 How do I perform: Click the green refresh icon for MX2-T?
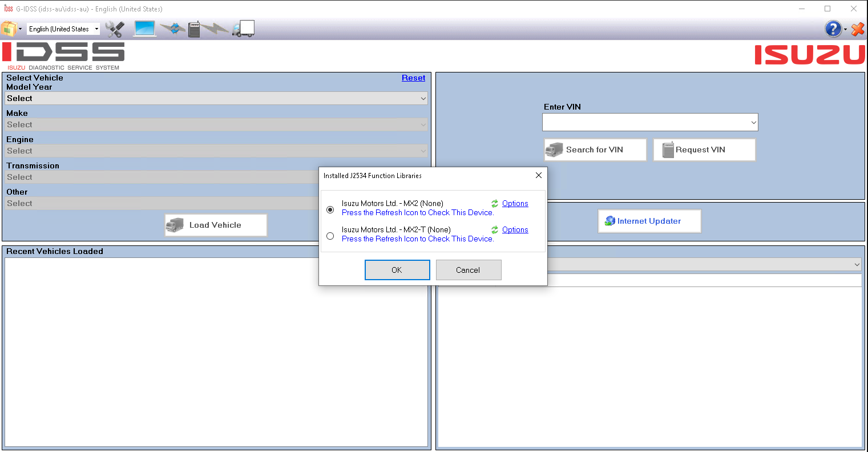[495, 230]
